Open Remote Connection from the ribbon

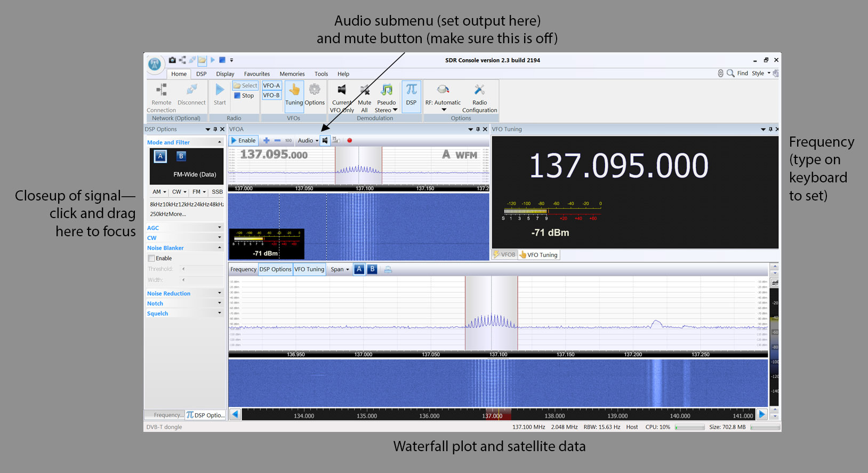pyautogui.click(x=161, y=98)
